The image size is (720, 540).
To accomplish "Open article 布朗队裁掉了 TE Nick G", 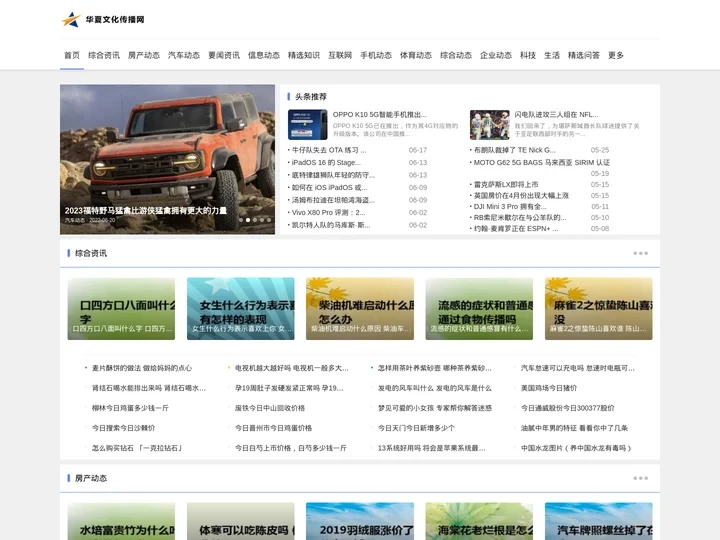I will pyautogui.click(x=514, y=150).
